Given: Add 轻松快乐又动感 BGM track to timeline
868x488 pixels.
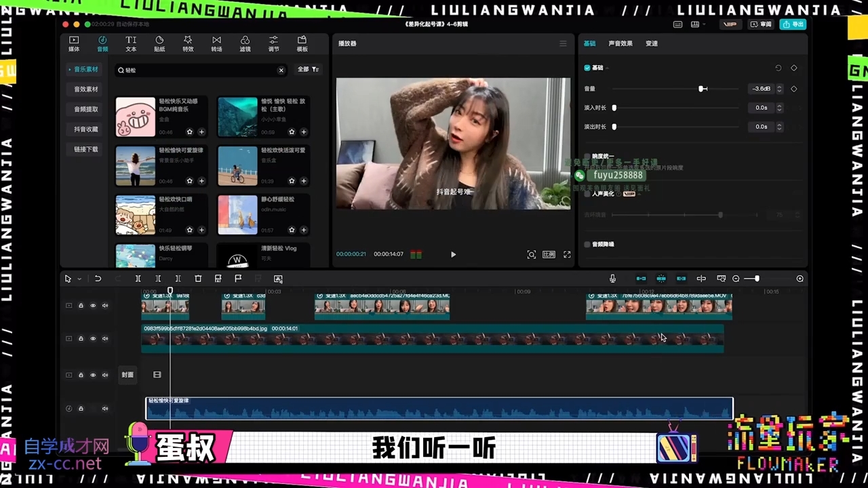Looking at the screenshot, I should 201,132.
